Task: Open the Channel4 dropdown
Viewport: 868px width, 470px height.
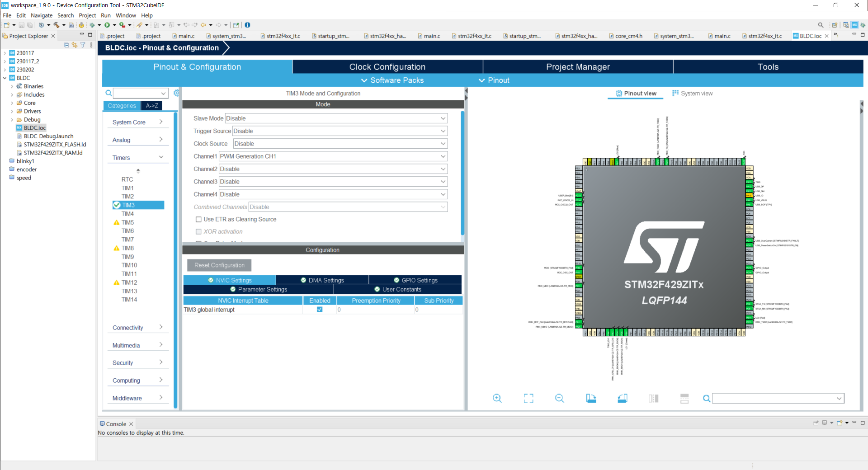Action: coord(333,194)
